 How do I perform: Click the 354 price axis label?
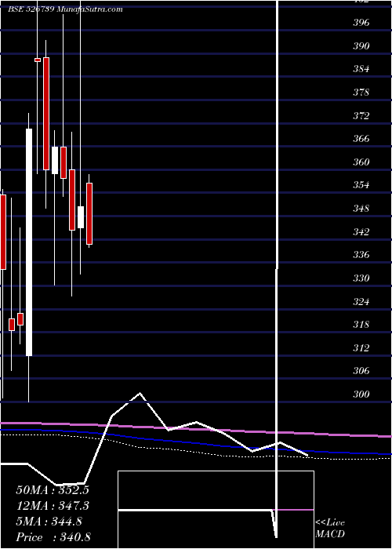pyautogui.click(x=361, y=185)
